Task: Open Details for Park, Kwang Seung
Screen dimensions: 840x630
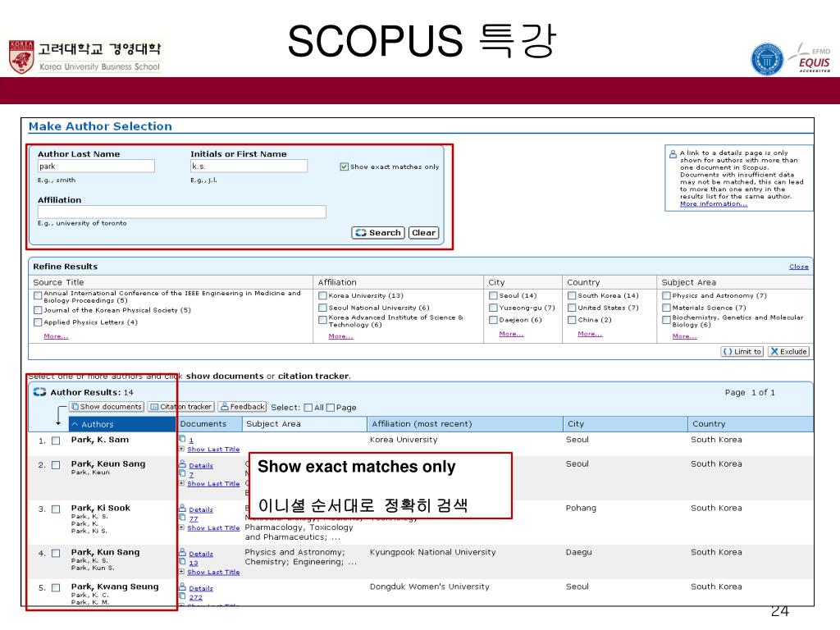Action: (201, 589)
